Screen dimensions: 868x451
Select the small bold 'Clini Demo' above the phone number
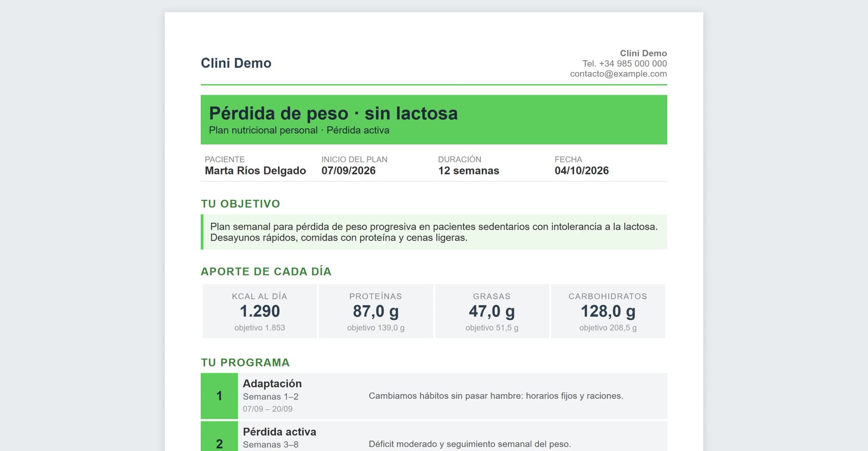[643, 53]
